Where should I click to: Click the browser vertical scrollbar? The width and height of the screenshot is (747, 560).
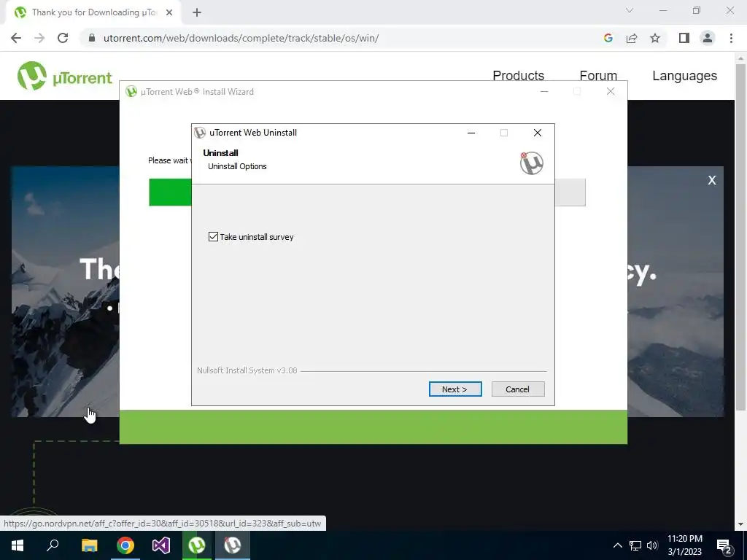(x=740, y=237)
